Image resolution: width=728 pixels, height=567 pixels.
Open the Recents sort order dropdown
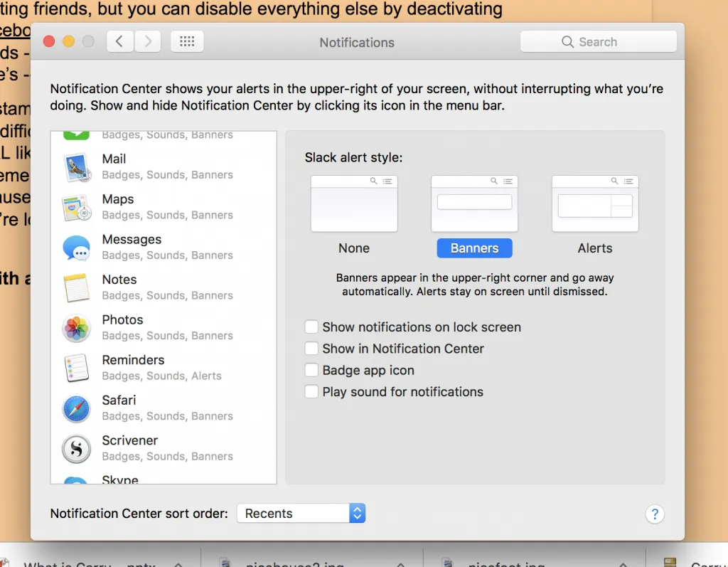pos(301,513)
